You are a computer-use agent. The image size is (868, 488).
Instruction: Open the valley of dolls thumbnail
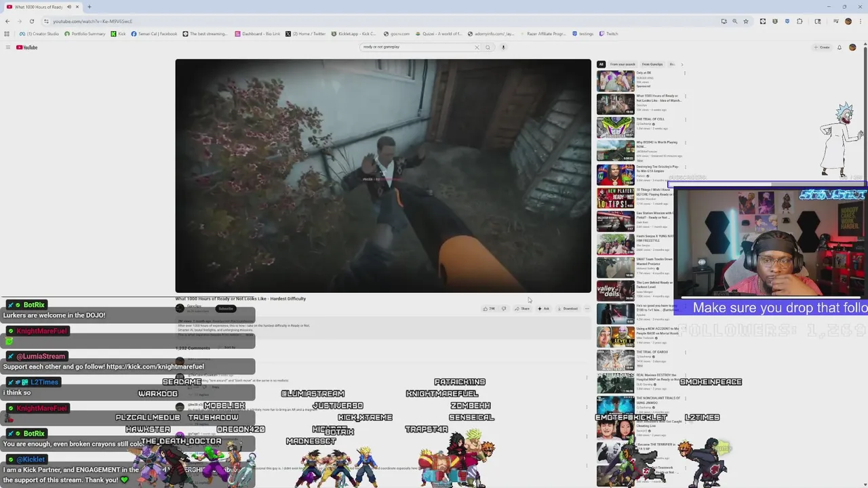tap(615, 290)
